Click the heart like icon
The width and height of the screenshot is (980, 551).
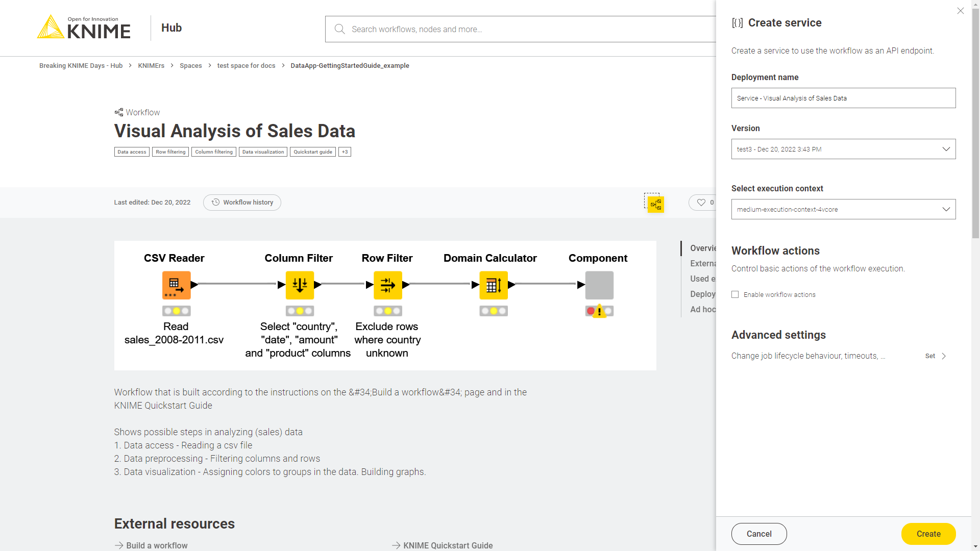tap(701, 203)
